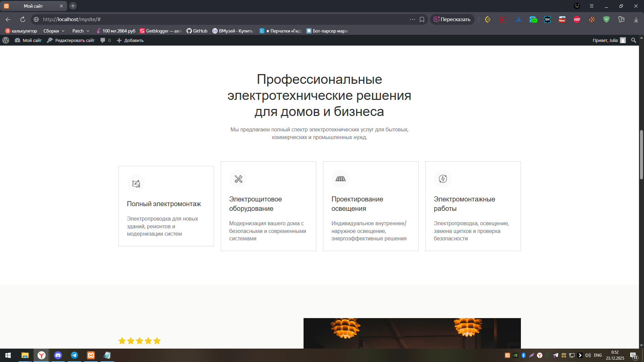Click the green shield AdGuard extension

606,19
